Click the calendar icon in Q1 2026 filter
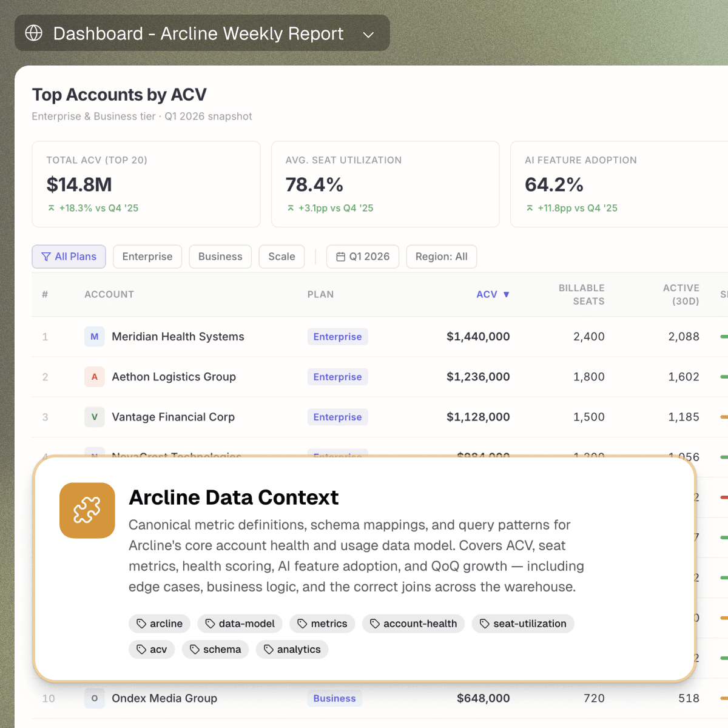 [x=340, y=257]
